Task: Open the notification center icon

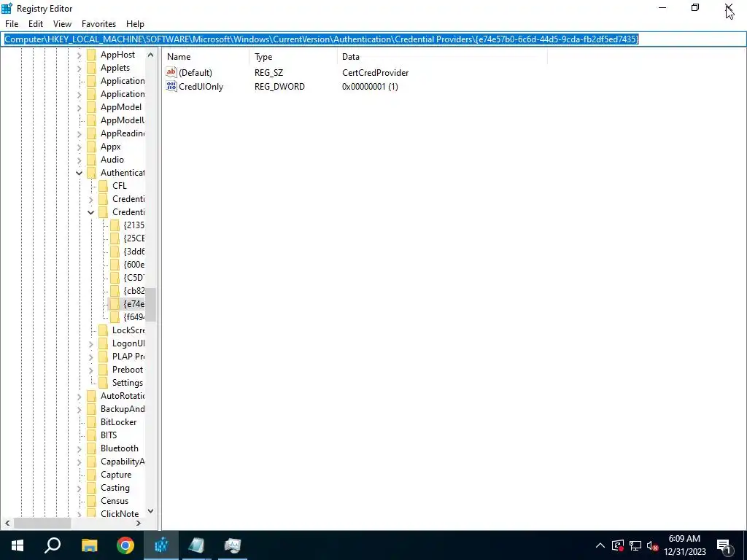Action: tap(724, 545)
